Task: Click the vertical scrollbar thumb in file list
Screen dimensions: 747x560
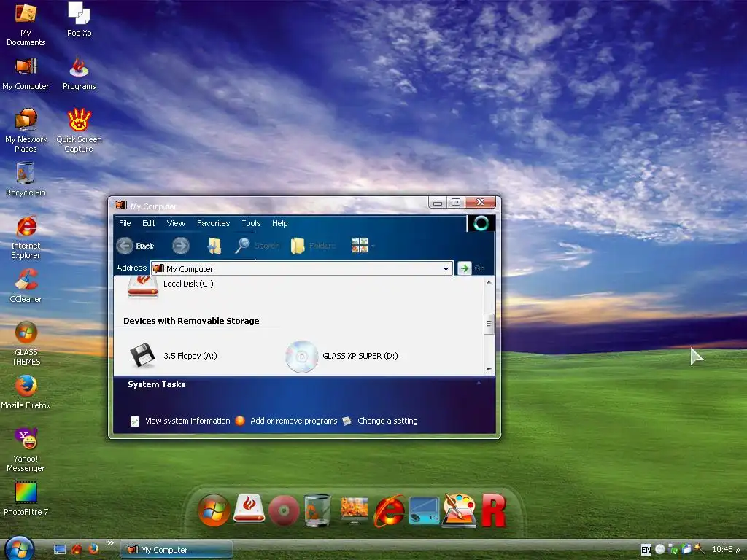Action: tap(489, 324)
